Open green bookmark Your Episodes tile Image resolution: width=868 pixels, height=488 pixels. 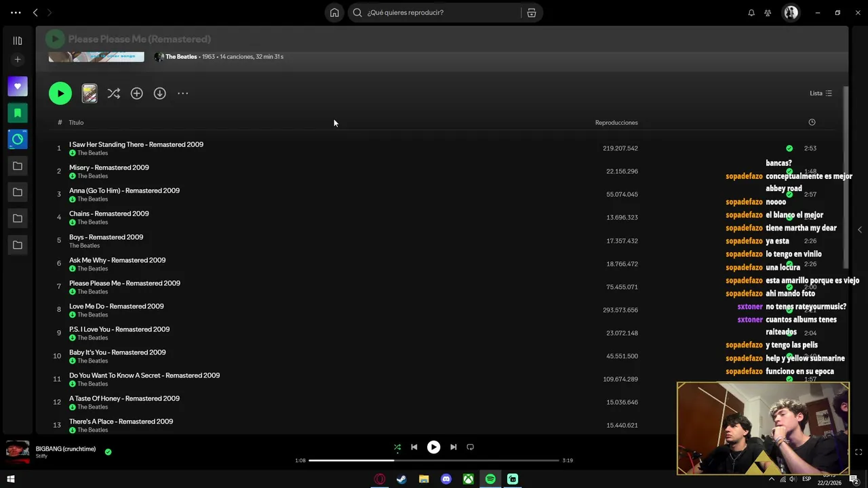click(x=18, y=113)
